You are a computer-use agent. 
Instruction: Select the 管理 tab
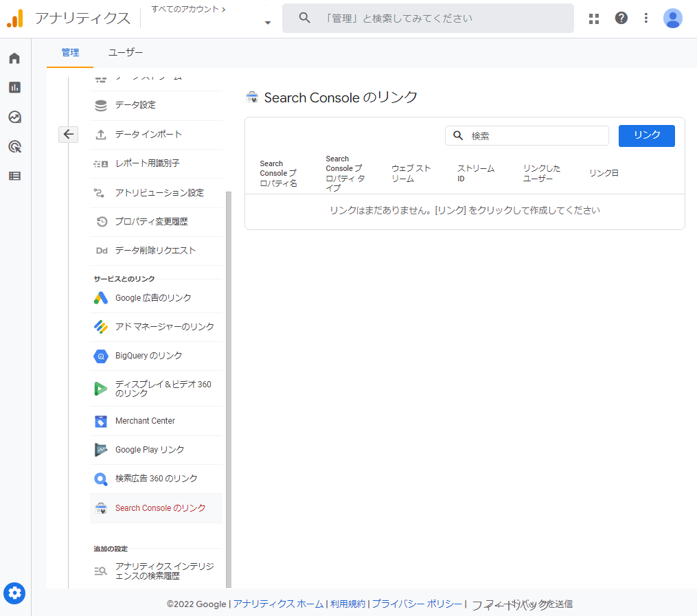[x=70, y=53]
